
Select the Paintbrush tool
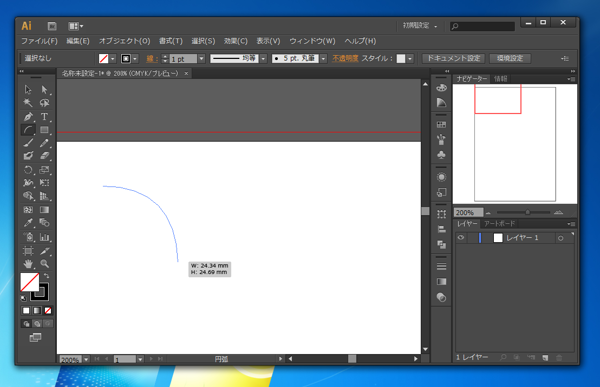pyautogui.click(x=28, y=143)
